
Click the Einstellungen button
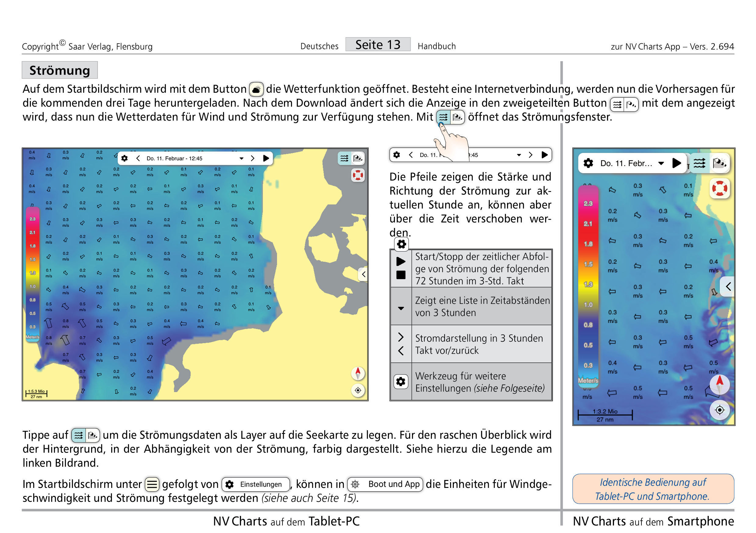tap(256, 484)
